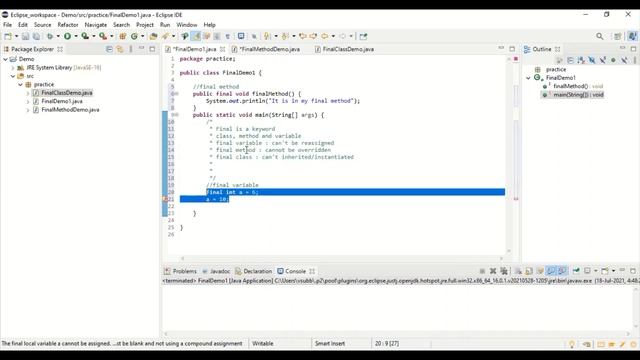This screenshot has width=640, height=360.
Task: Toggle Show Console on Standard Out change
Action: pyautogui.click(x=551, y=271)
